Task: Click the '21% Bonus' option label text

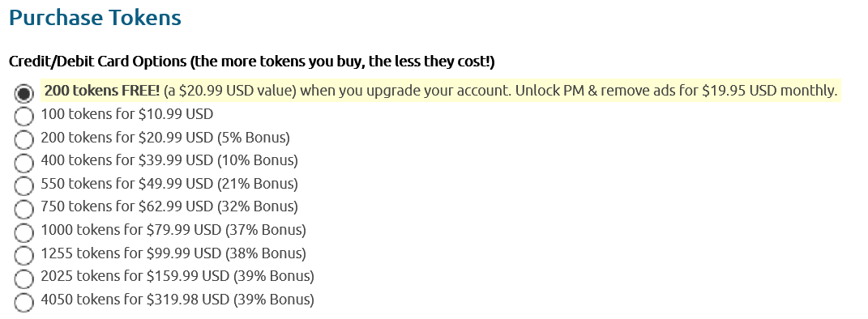Action: 258,184
